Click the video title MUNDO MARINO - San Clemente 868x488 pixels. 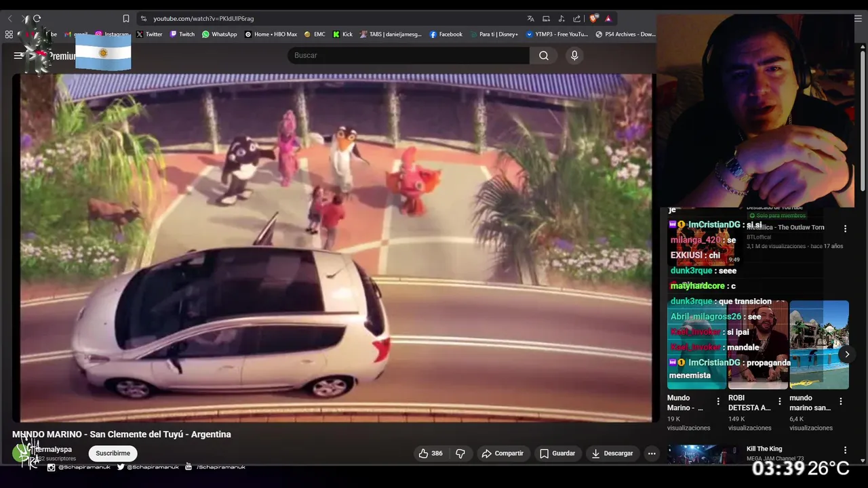coord(121,434)
